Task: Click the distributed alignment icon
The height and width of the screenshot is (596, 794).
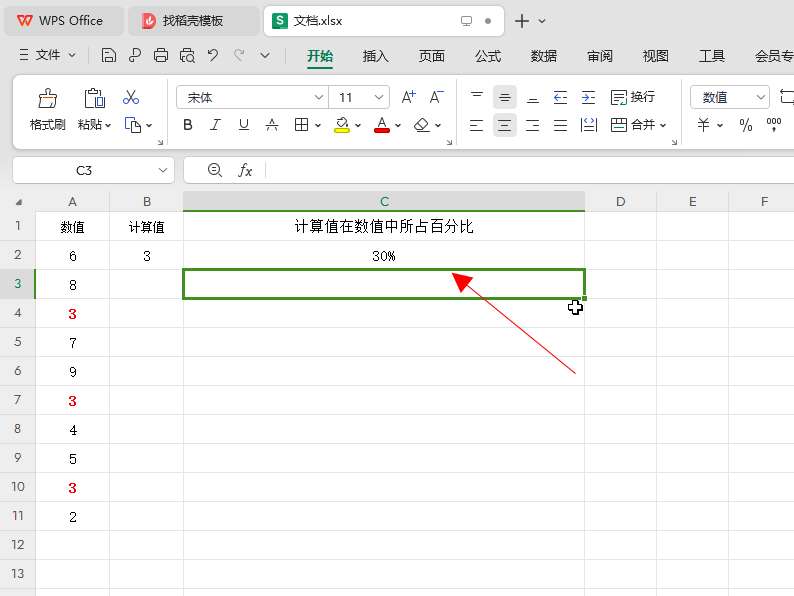Action: pos(560,125)
